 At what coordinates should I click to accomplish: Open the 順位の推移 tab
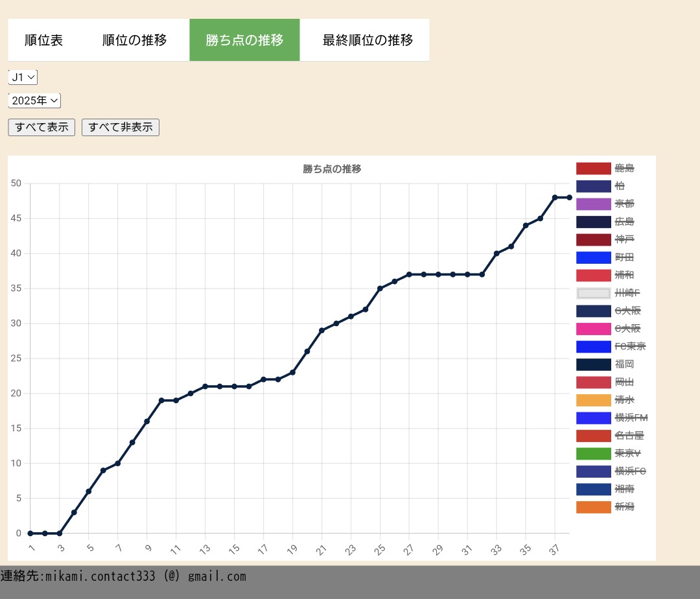coord(135,40)
